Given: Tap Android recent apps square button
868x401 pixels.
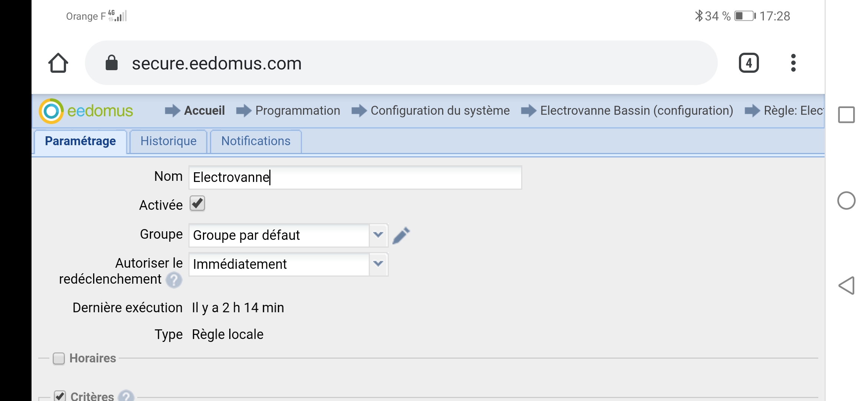Looking at the screenshot, I should (x=846, y=114).
